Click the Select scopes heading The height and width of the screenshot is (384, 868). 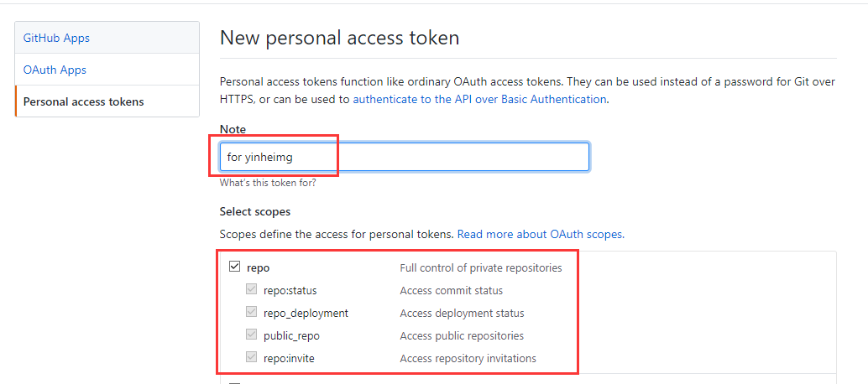coord(254,211)
